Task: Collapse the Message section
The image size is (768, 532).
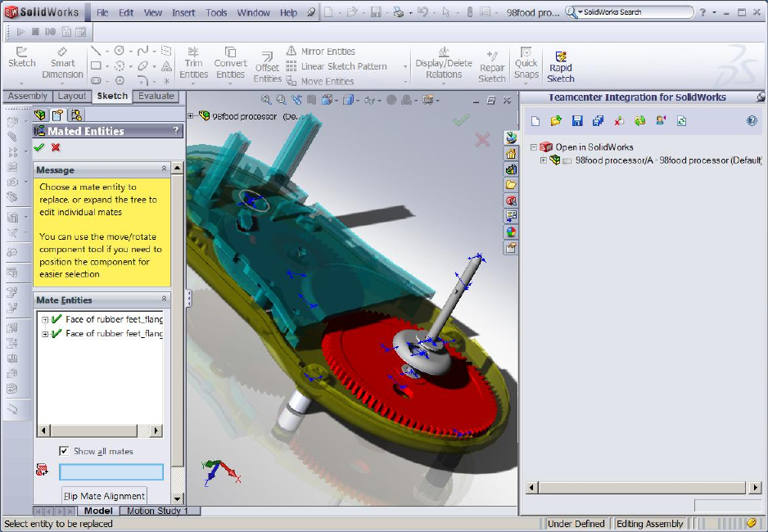Action: click(x=164, y=169)
